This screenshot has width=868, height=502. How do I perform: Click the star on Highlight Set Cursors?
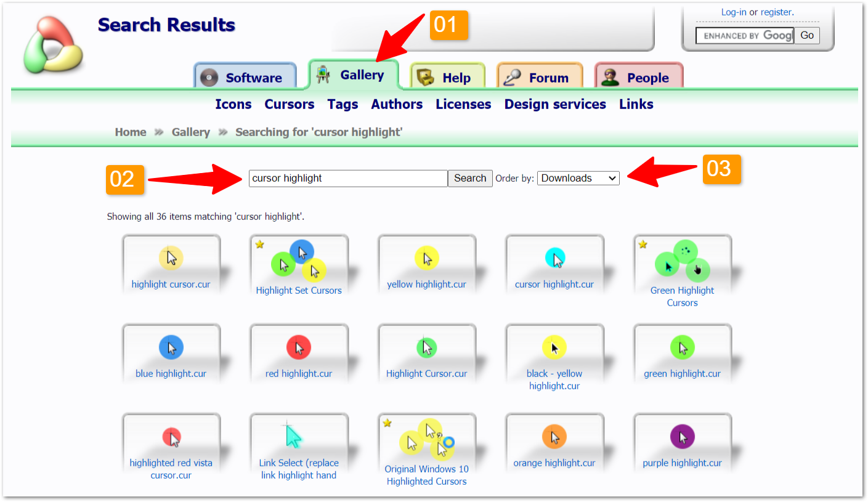tap(260, 245)
